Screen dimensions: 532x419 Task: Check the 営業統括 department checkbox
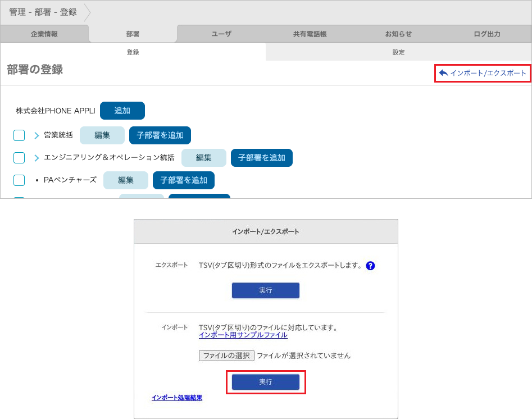click(x=19, y=135)
